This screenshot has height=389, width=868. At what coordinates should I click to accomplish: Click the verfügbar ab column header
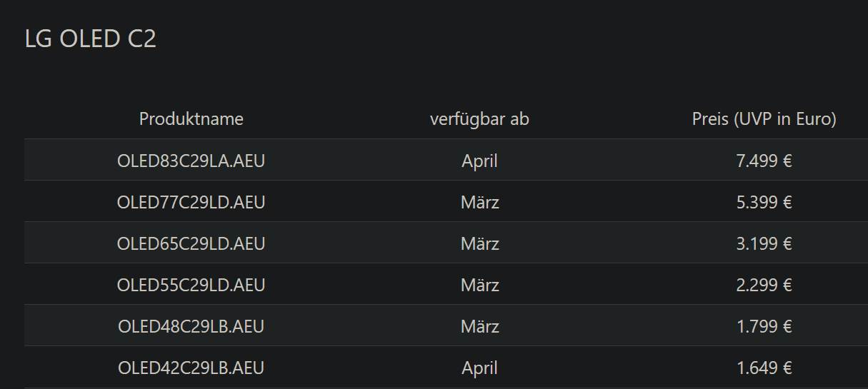pyautogui.click(x=479, y=119)
